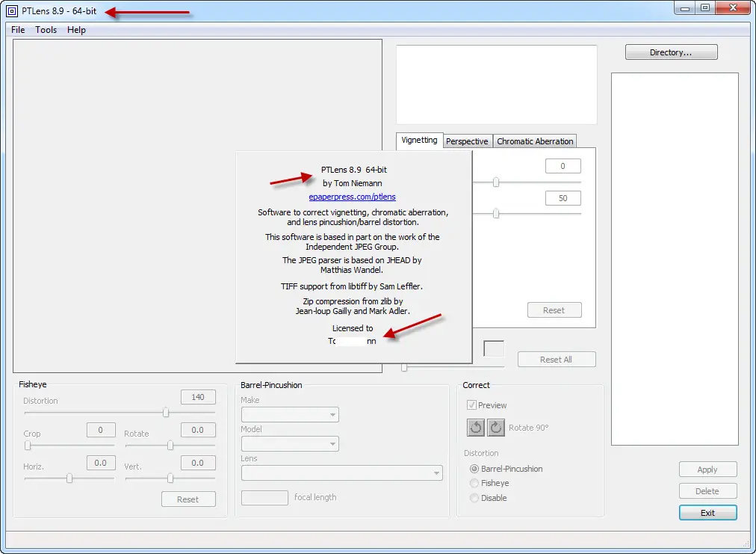The width and height of the screenshot is (756, 554).
Task: Click the Fisheye Rotate slider thumb
Action: point(170,446)
